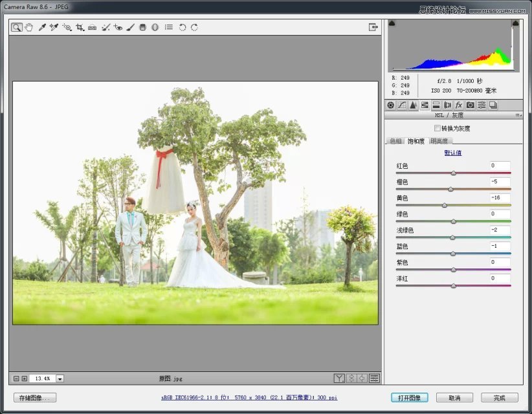Select the White Balance tool
The image size is (532, 414).
pyautogui.click(x=41, y=27)
